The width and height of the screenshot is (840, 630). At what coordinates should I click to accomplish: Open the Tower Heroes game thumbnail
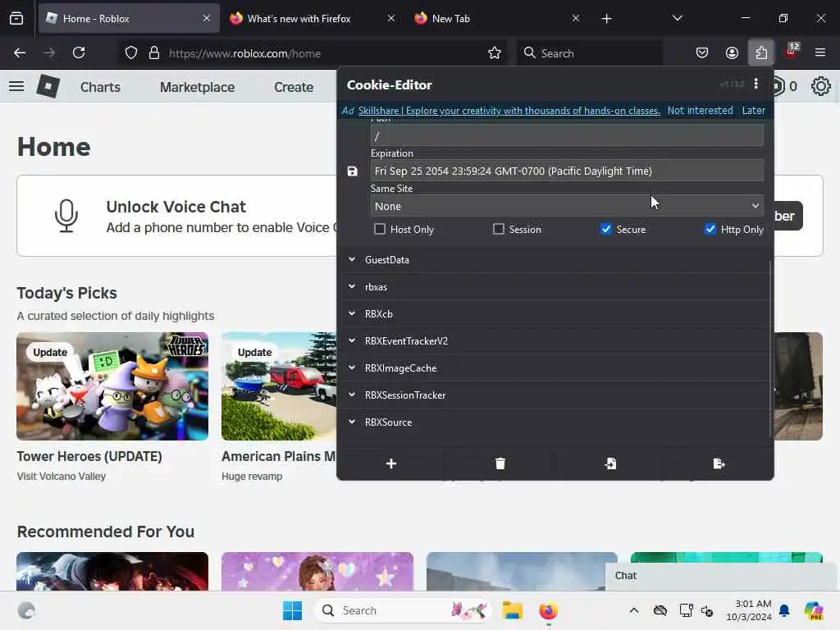click(x=112, y=386)
